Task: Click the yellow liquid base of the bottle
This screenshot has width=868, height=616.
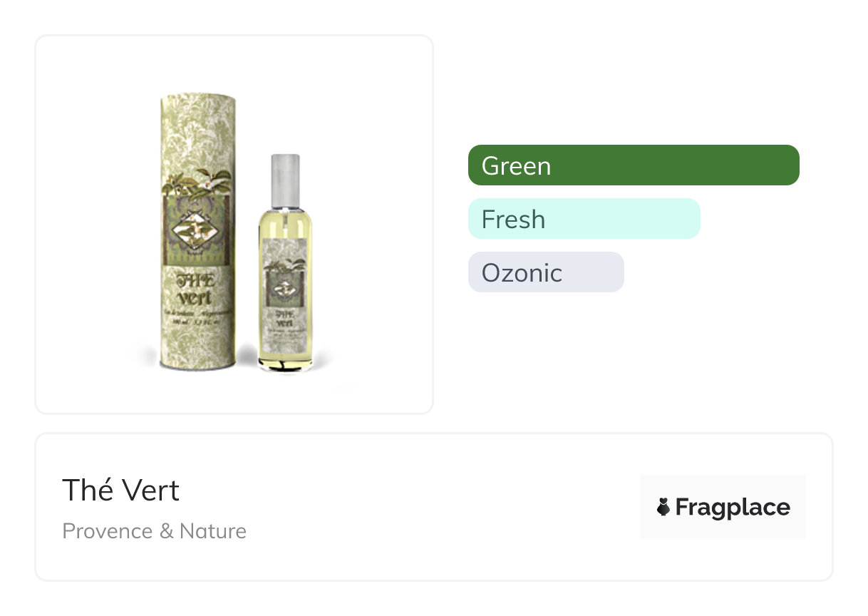Action: 285,354
